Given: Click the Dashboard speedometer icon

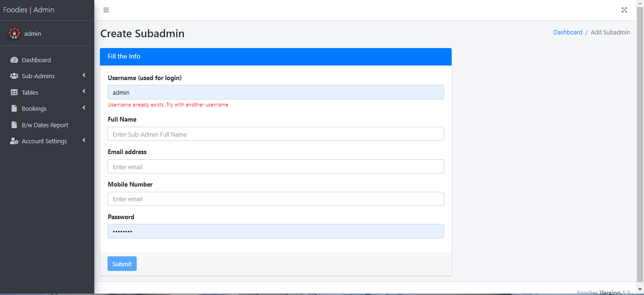Looking at the screenshot, I should (14, 60).
